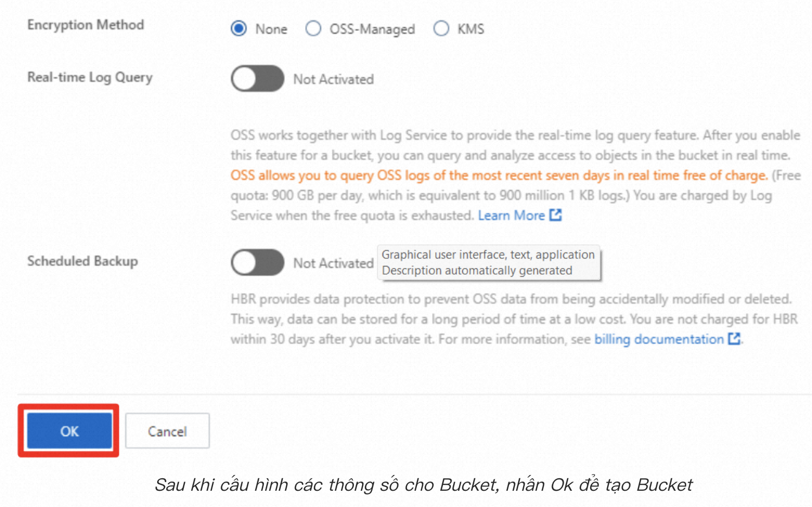
Task: Select the None encryption radio circle
Action: (239, 29)
